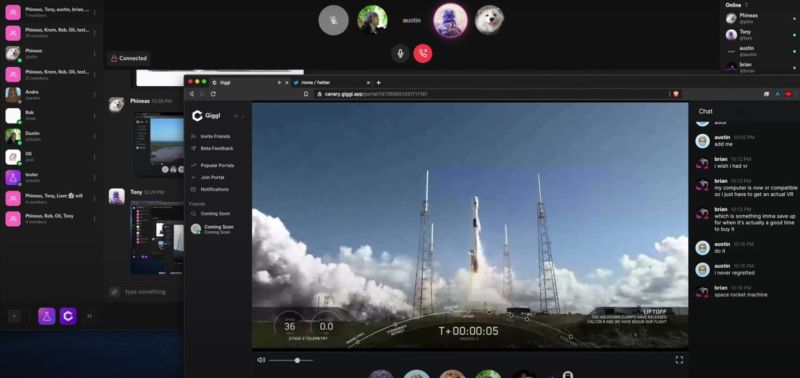Open options menu for Dustin chat entry

(94, 136)
